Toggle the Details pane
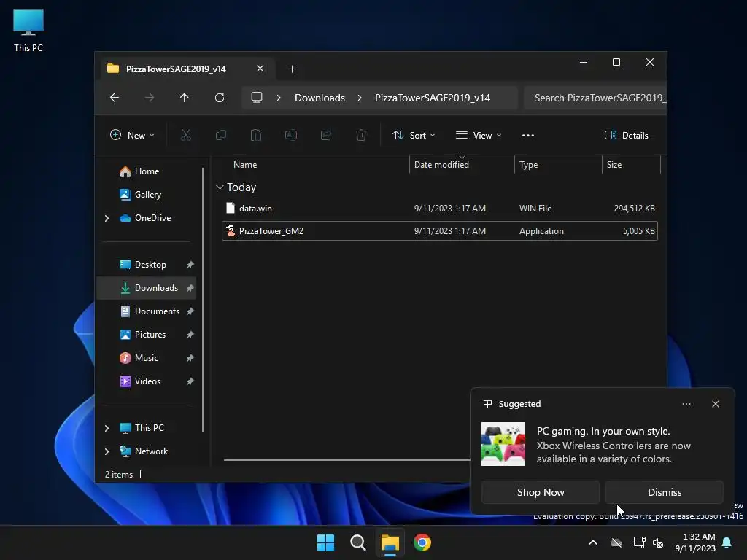The height and width of the screenshot is (560, 747). (x=627, y=135)
